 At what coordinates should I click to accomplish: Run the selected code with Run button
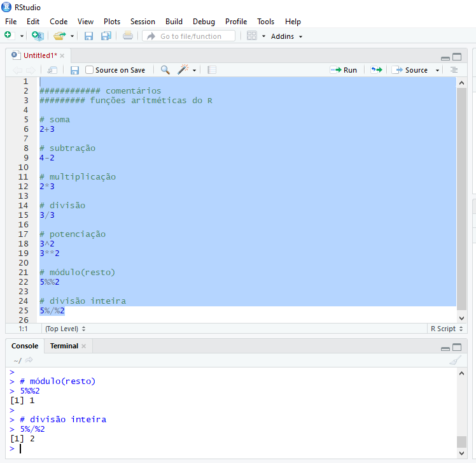point(344,70)
